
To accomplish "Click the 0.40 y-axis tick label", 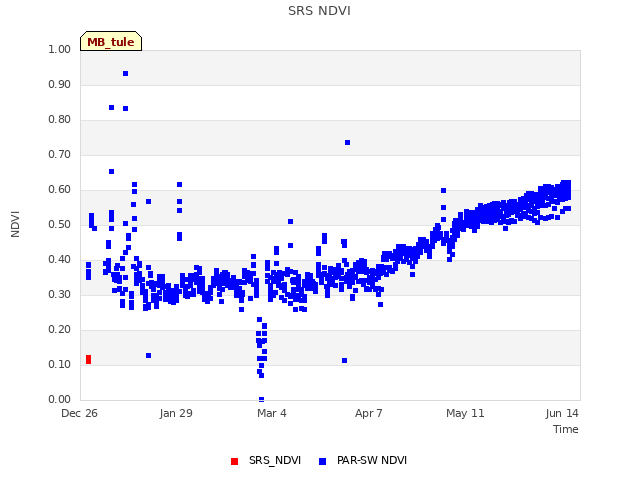I will tap(60, 260).
